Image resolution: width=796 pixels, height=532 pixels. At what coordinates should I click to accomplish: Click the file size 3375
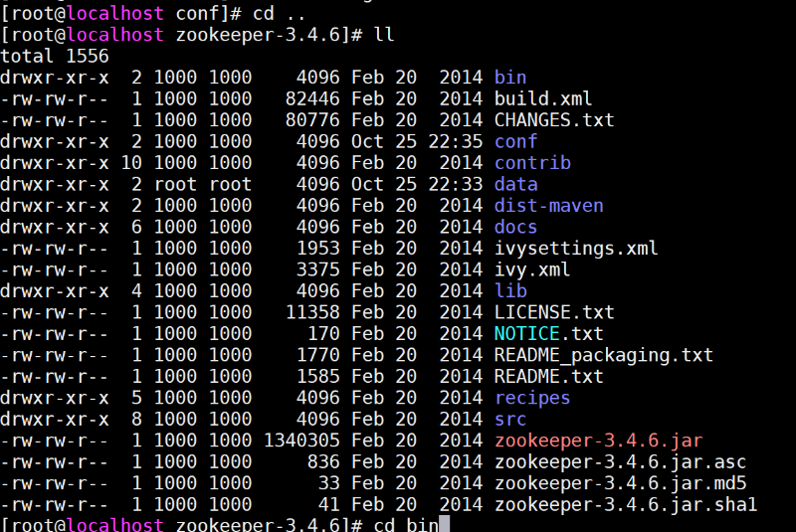317,269
